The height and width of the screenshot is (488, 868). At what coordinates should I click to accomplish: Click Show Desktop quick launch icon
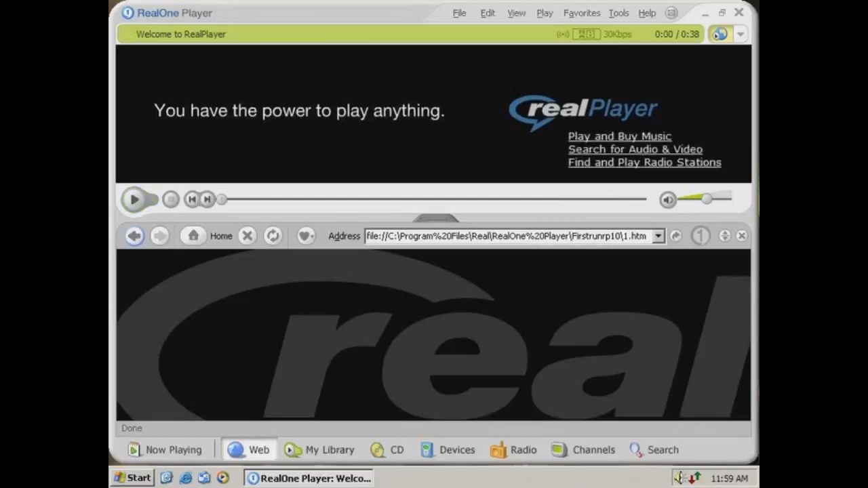point(167,478)
